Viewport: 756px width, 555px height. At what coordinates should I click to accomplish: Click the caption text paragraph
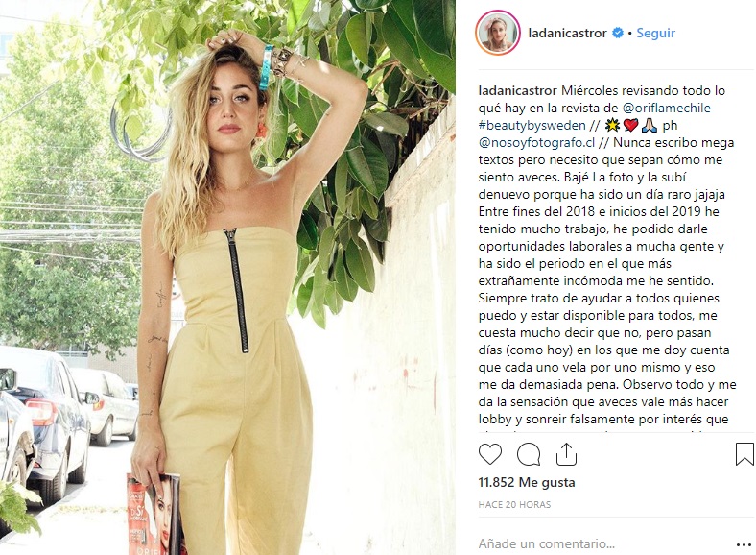point(607,255)
